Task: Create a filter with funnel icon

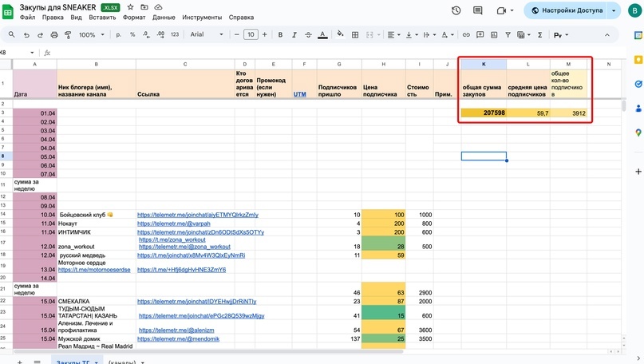Action: (508, 35)
